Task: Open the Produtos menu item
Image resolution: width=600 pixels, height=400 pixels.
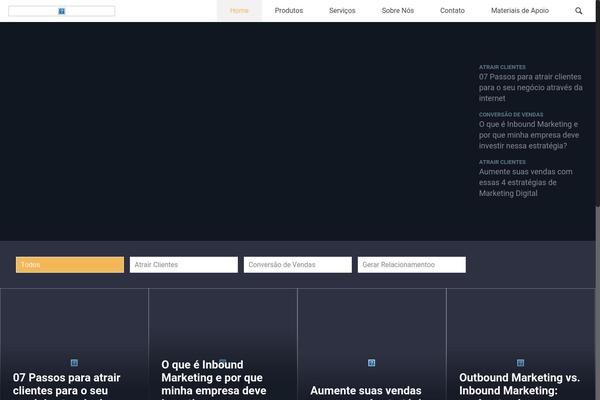Action: pos(289,11)
